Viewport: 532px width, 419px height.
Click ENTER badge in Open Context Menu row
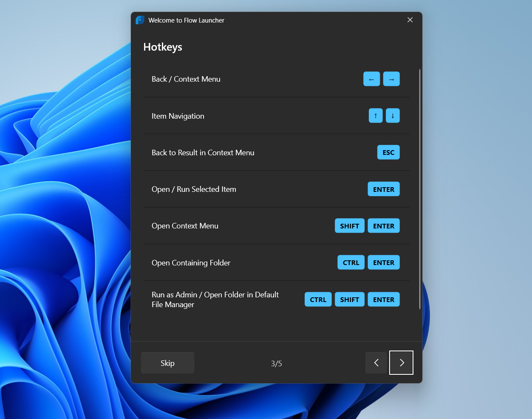pos(384,226)
